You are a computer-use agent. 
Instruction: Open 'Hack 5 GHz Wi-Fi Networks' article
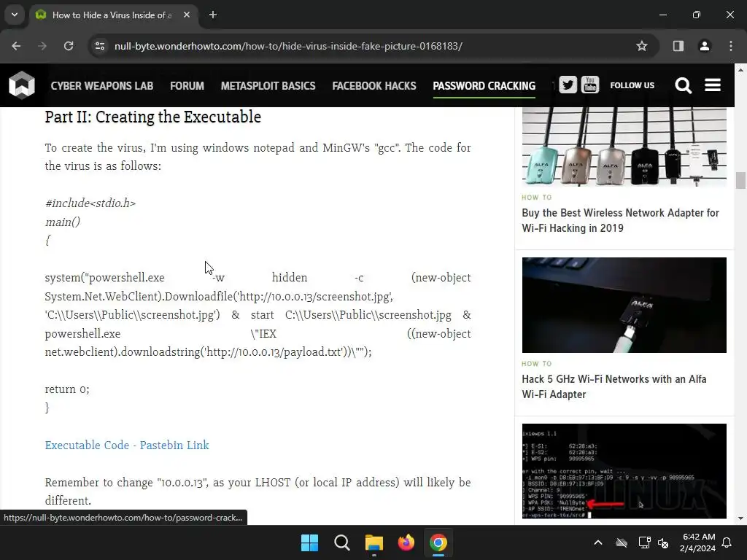pos(614,386)
